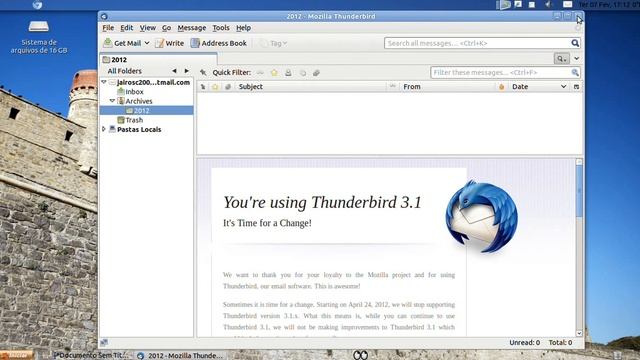Image resolution: width=640 pixels, height=360 pixels.
Task: Click the scrollbar up arrow
Action: [579, 162]
